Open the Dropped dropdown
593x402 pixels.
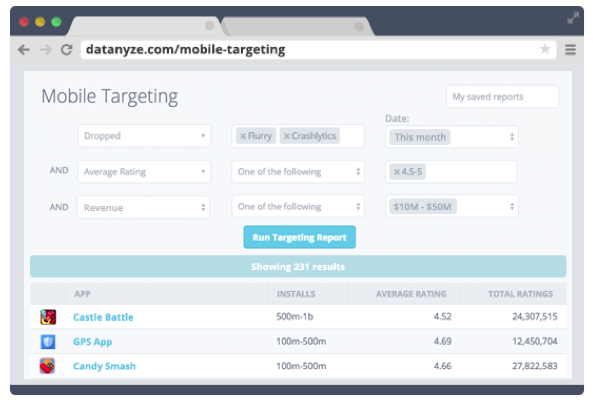pyautogui.click(x=144, y=136)
